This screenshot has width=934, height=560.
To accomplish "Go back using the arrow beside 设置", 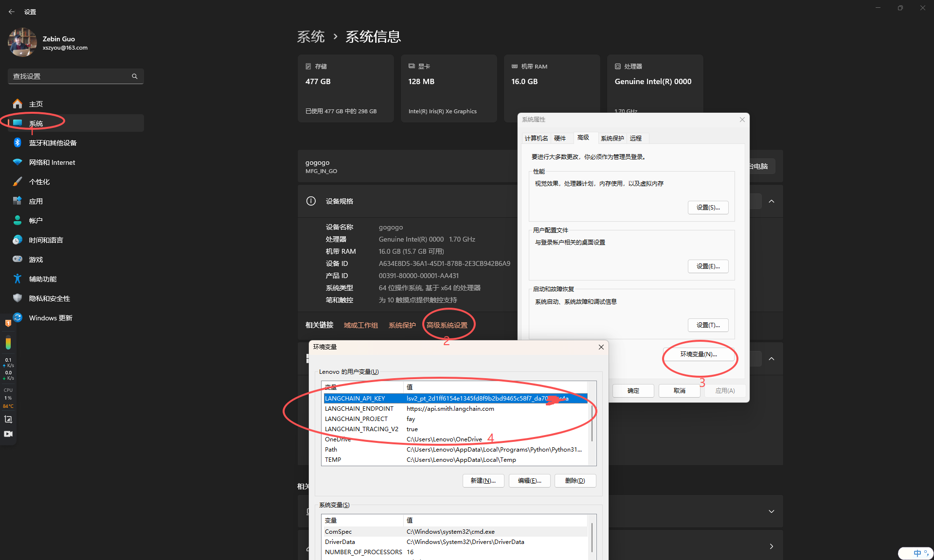I will [x=12, y=12].
